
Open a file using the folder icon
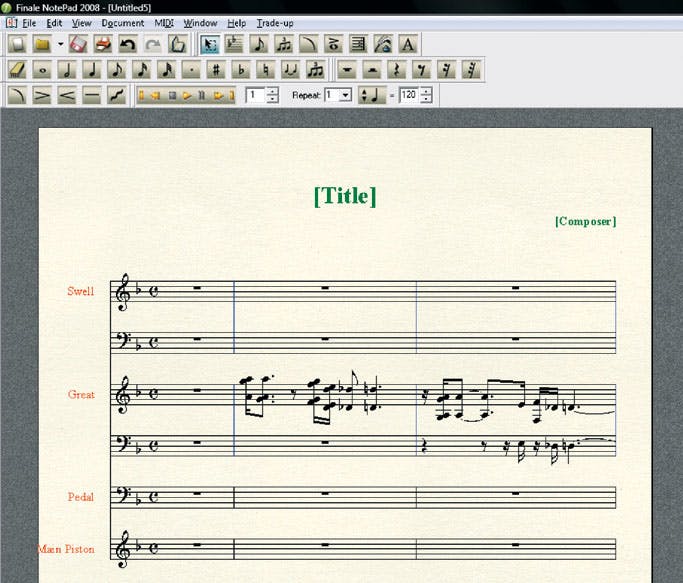click(x=42, y=44)
